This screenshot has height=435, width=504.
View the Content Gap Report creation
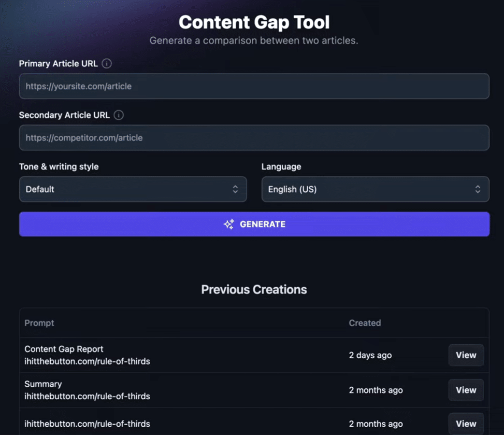tap(466, 355)
